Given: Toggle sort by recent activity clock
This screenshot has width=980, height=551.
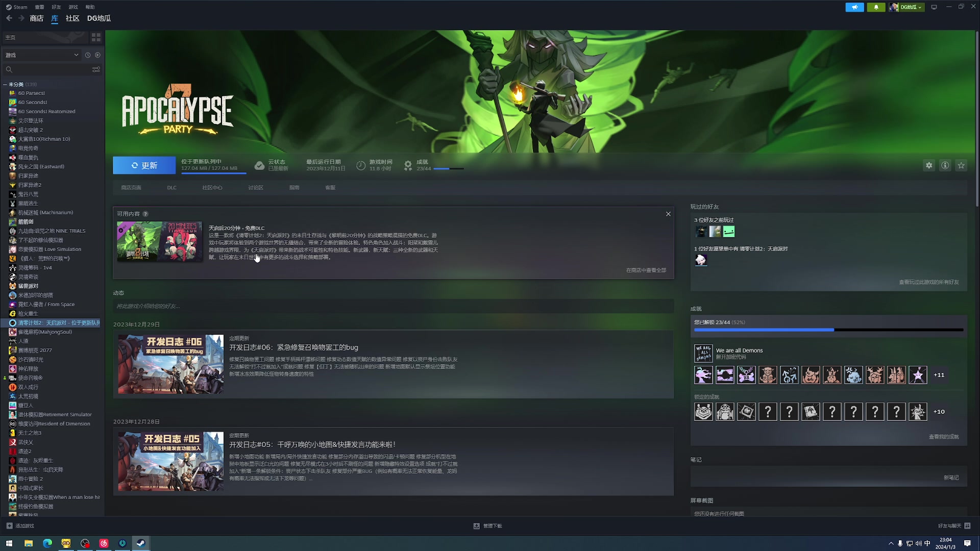Looking at the screenshot, I should [x=88, y=55].
